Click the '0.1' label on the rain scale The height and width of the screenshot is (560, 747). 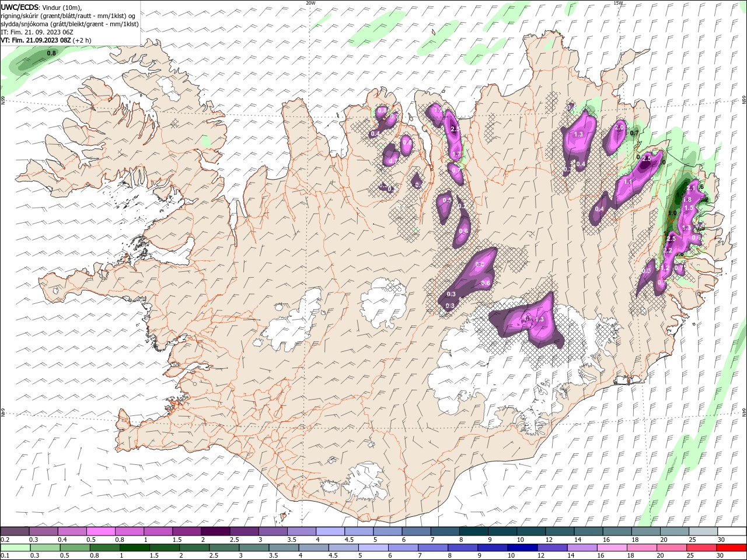pyautogui.click(x=5, y=555)
